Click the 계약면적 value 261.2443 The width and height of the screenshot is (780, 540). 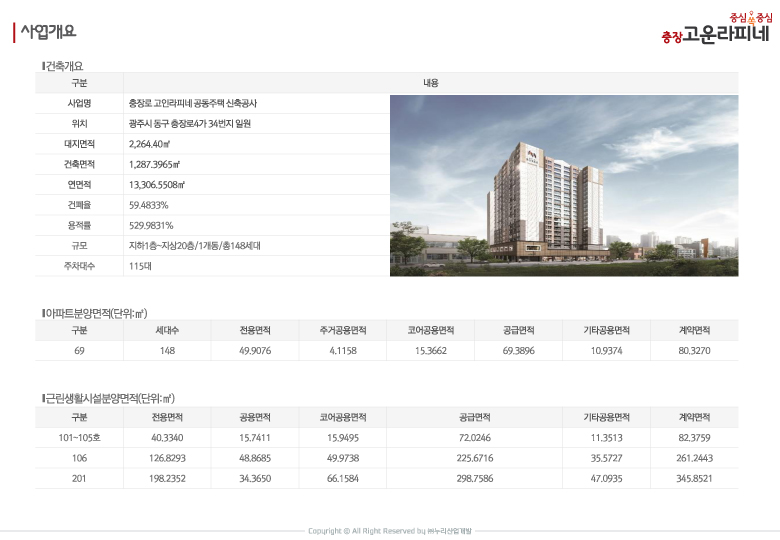(694, 458)
